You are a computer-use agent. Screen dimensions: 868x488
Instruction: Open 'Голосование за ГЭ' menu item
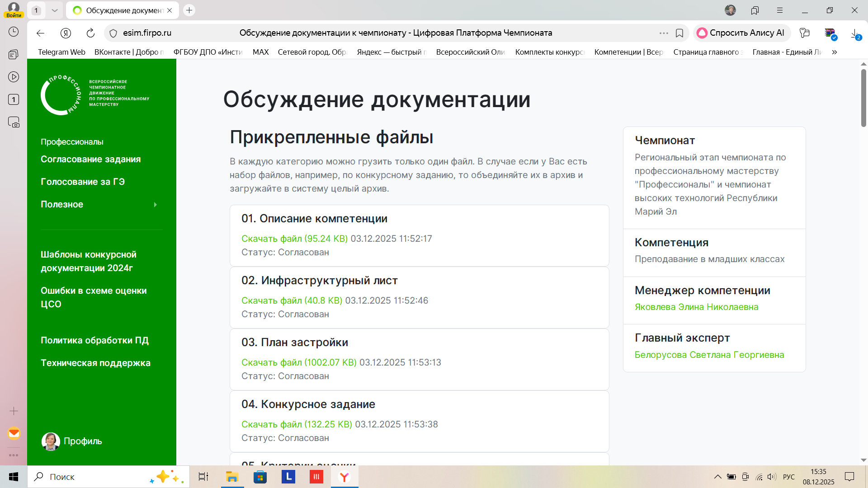83,182
